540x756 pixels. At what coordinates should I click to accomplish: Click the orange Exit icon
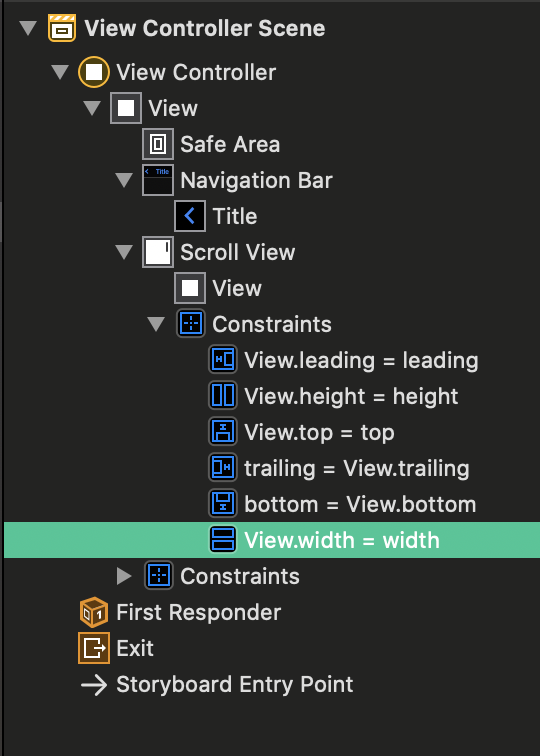(x=94, y=648)
